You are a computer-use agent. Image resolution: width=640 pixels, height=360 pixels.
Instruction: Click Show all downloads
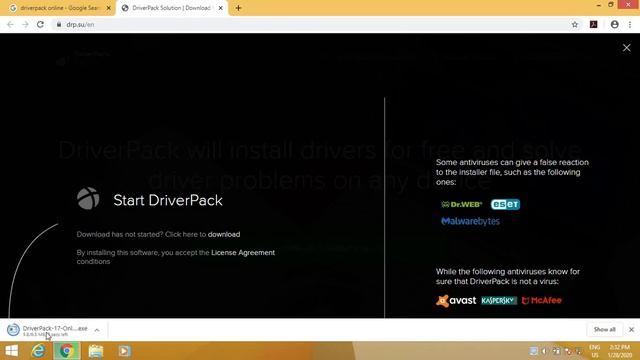(x=604, y=329)
